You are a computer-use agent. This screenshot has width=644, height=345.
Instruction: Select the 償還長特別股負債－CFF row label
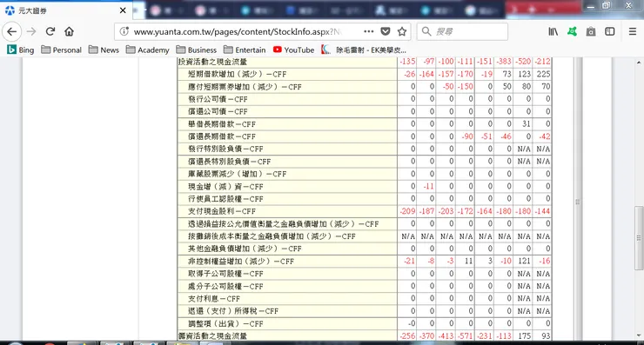[x=229, y=162]
